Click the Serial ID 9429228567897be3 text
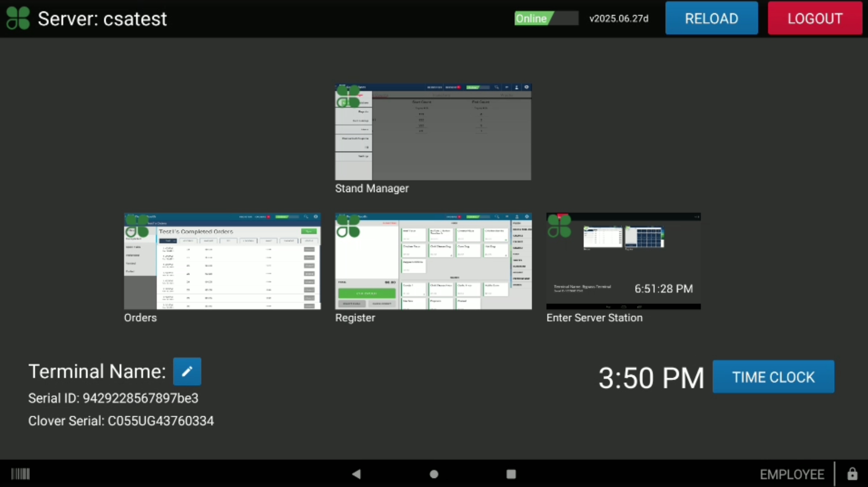This screenshot has width=868, height=487. click(x=113, y=398)
